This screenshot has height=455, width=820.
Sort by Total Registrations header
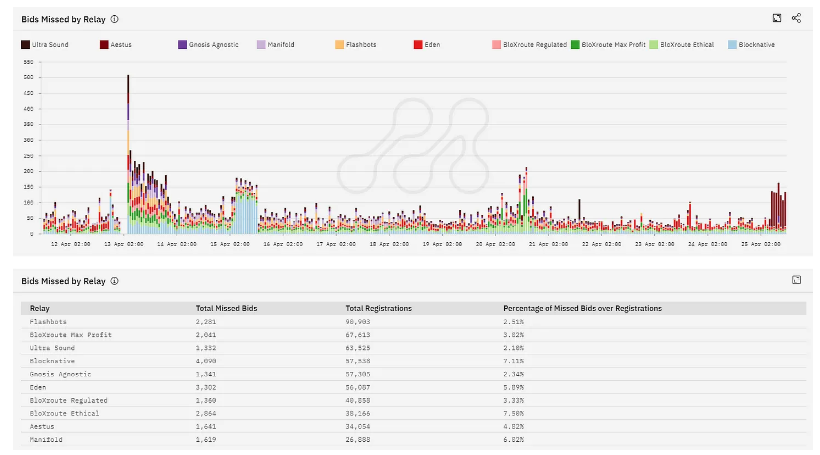pyautogui.click(x=379, y=309)
